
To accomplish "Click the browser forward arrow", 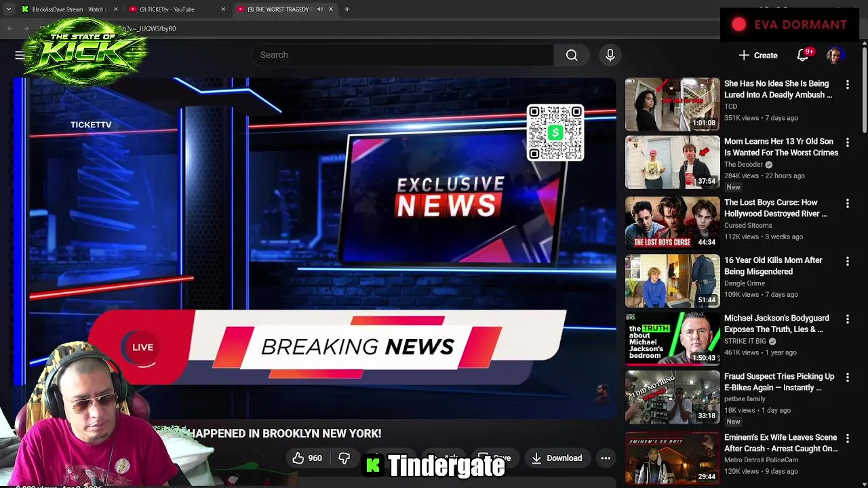I will click(26, 28).
